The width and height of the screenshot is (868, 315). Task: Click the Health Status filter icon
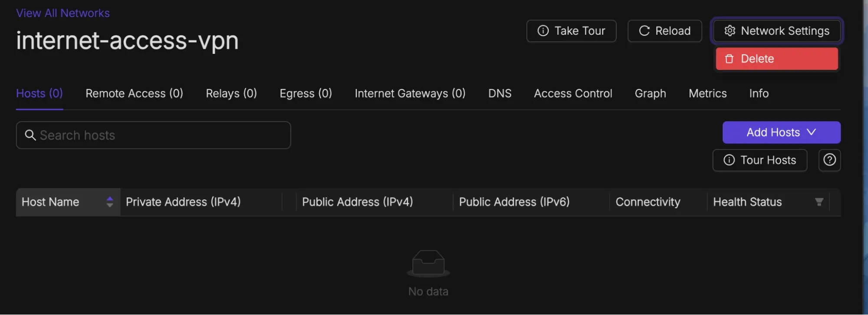pyautogui.click(x=819, y=202)
